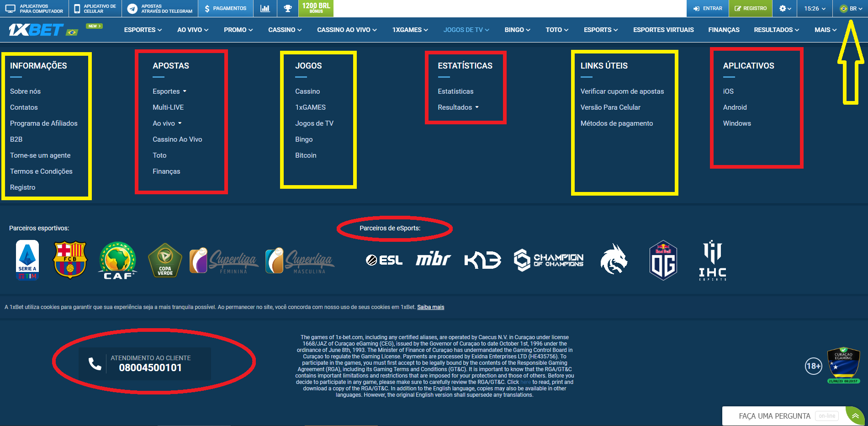This screenshot has width=868, height=426.
Task: Open Cassino Ao Vivo menu
Action: point(347,30)
